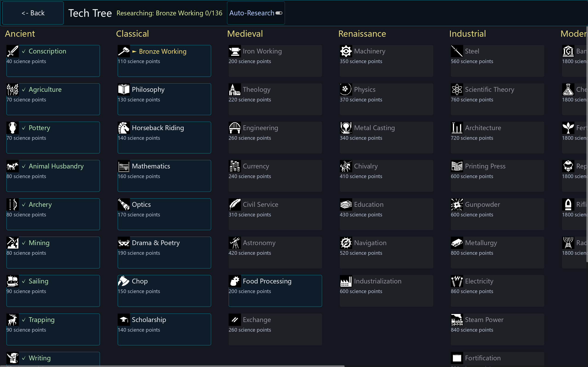Click "Fortification" tech name
588x367 pixels.
point(483,358)
